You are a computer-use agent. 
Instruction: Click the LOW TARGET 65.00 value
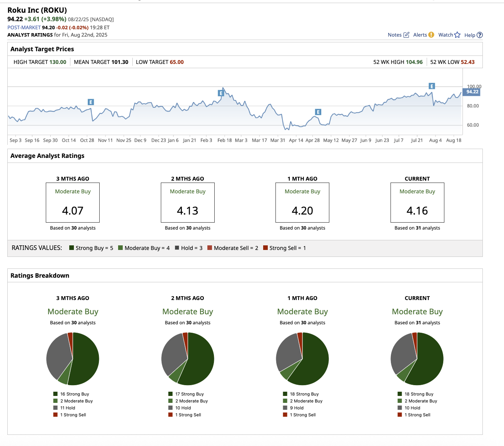(177, 62)
